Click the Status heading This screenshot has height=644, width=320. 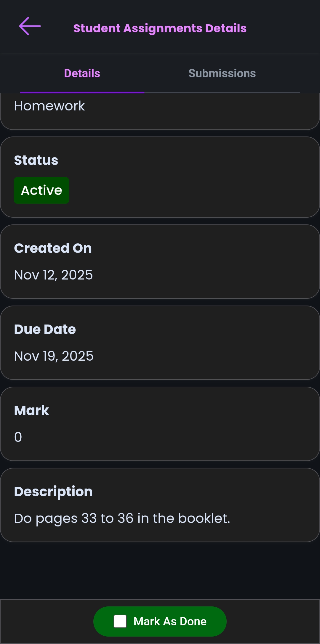pos(36,160)
